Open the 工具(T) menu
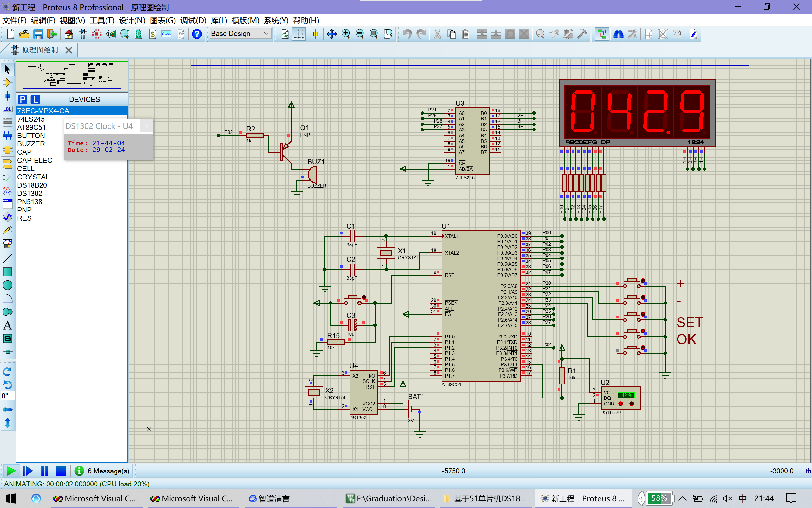Image resolution: width=812 pixels, height=508 pixels. click(102, 21)
